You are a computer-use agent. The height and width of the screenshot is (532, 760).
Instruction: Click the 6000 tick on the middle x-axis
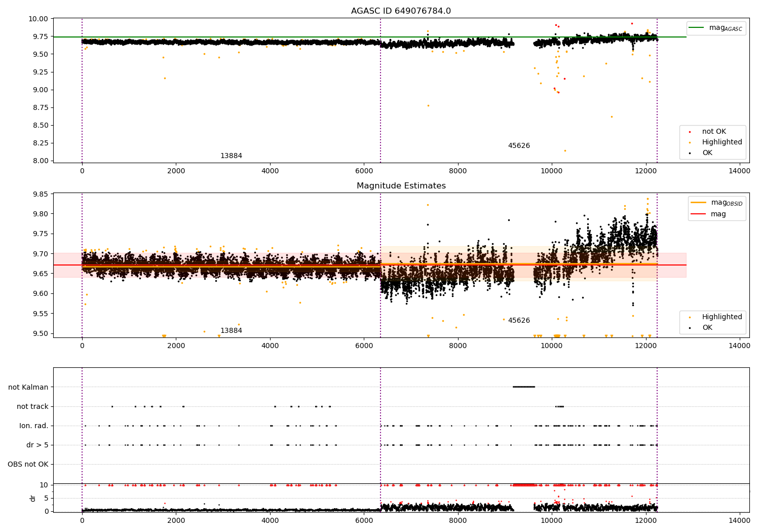[x=364, y=346]
